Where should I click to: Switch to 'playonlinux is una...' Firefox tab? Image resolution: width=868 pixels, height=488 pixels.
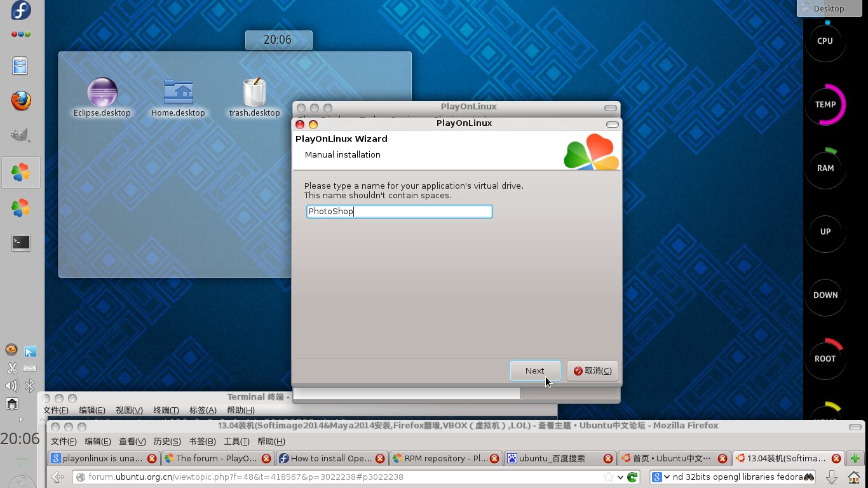104,458
